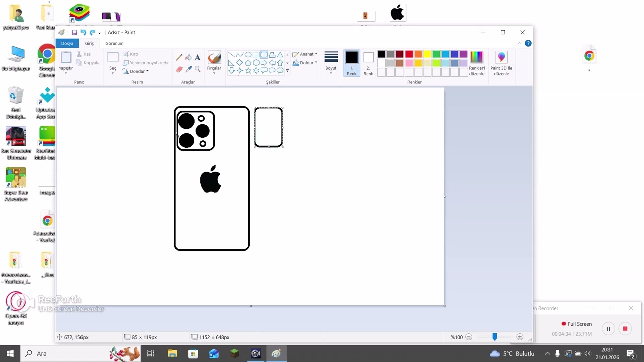This screenshot has height=362, width=644.
Task: Choose the five-point star shape
Action: [x=248, y=71]
